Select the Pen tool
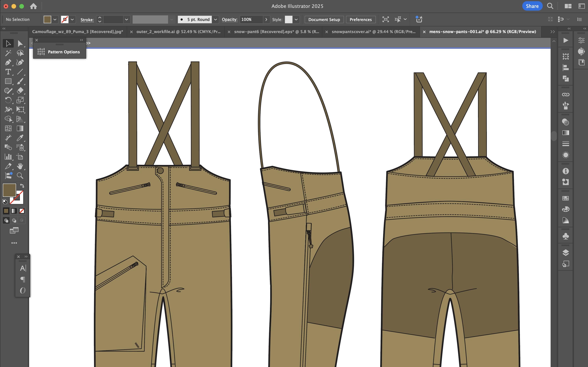The height and width of the screenshot is (367, 588). click(x=8, y=62)
